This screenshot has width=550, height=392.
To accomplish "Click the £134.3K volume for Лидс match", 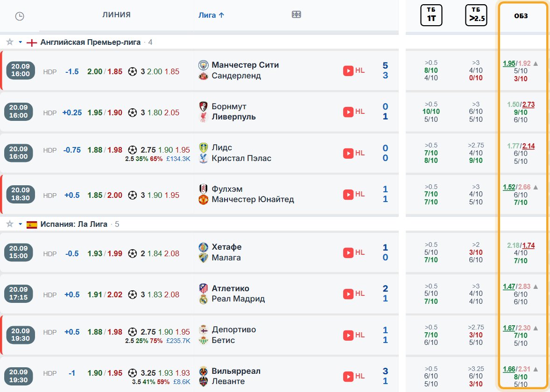I will (178, 159).
